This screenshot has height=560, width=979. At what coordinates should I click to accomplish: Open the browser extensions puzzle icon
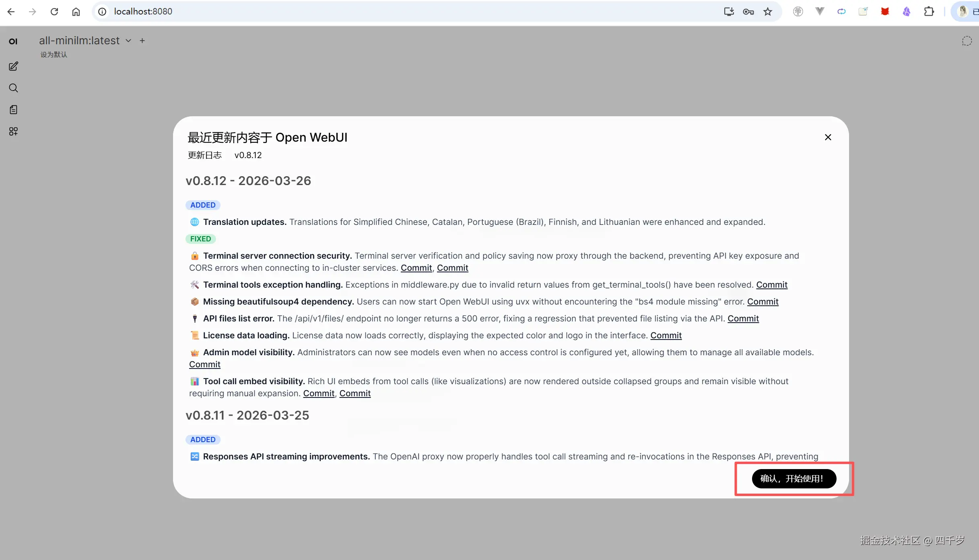click(x=929, y=12)
